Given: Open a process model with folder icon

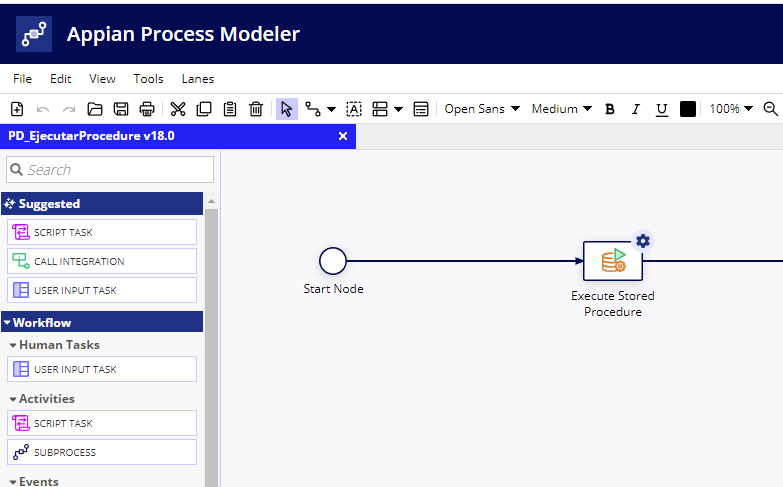Looking at the screenshot, I should pos(95,109).
